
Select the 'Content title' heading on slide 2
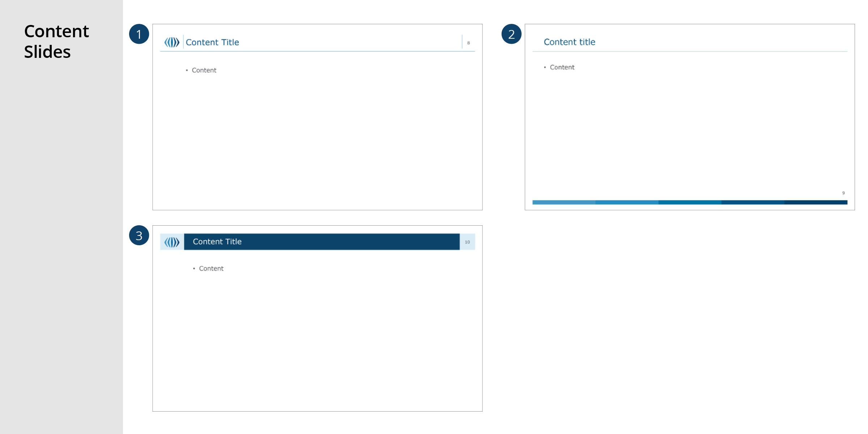569,42
